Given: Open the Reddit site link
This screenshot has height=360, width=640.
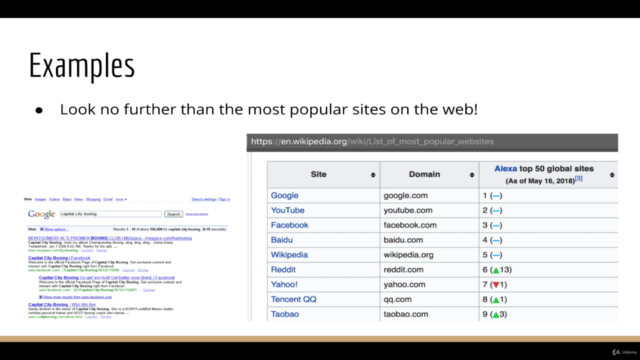Looking at the screenshot, I should [x=283, y=269].
